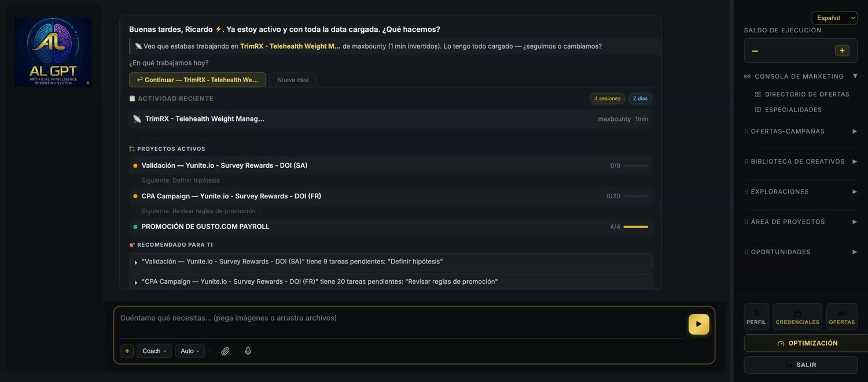
Task: Expand the CPA Campaign 20 tareas recommendation
Action: [x=391, y=281]
